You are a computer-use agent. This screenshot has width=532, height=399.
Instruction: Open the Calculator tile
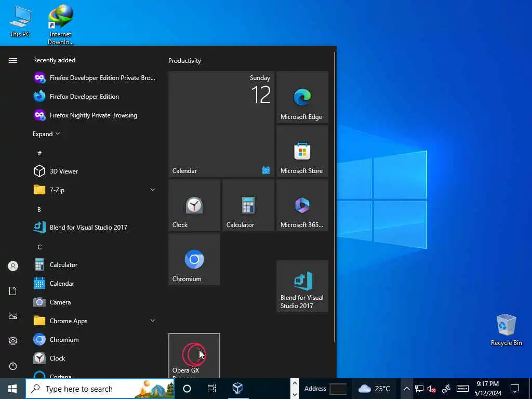[x=248, y=205]
